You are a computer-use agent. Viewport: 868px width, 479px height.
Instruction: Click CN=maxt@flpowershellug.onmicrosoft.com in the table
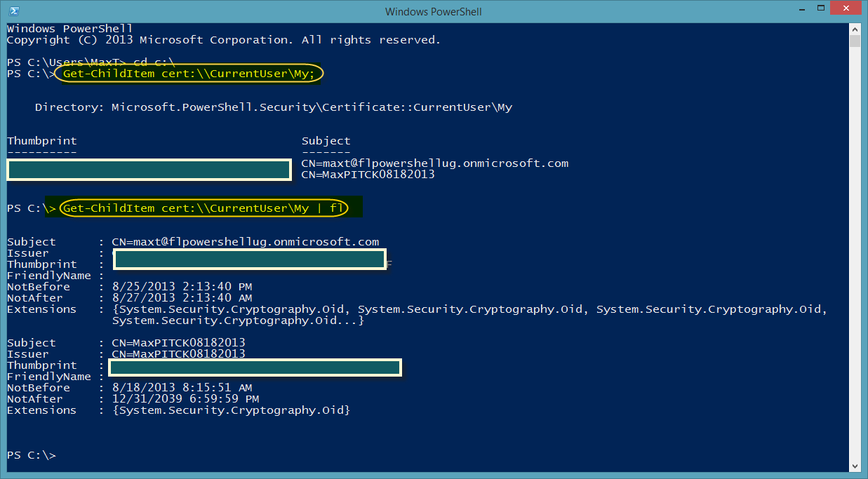pyautogui.click(x=435, y=163)
